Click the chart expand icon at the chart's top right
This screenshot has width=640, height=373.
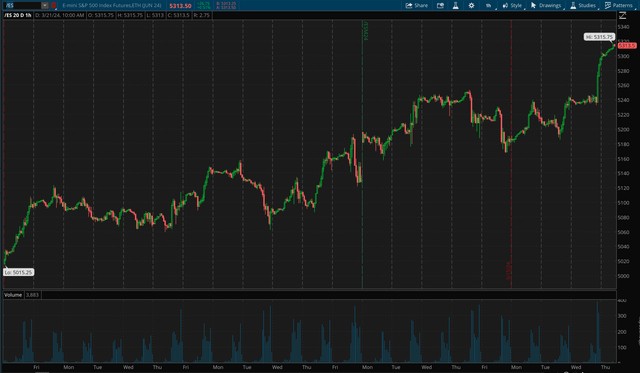(x=622, y=16)
